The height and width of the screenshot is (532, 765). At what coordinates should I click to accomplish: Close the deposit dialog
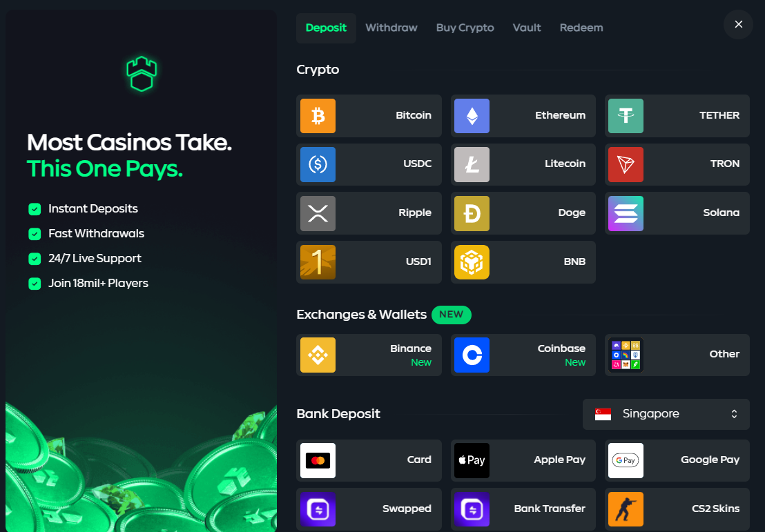738,24
